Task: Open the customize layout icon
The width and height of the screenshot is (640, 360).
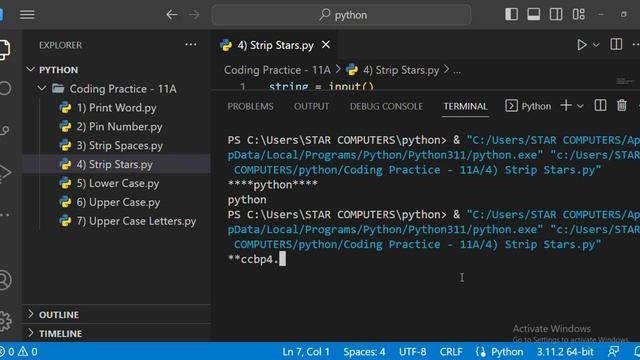Action: 578,14
